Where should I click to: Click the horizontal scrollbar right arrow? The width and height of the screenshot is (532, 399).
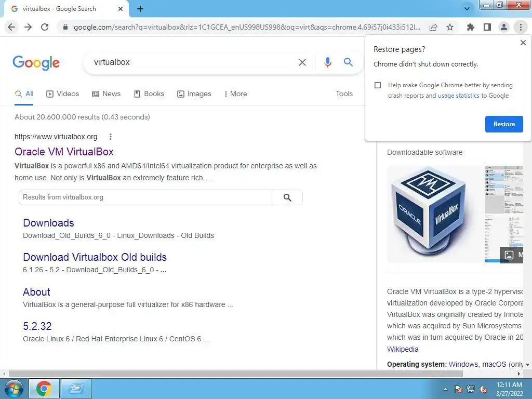click(519, 374)
